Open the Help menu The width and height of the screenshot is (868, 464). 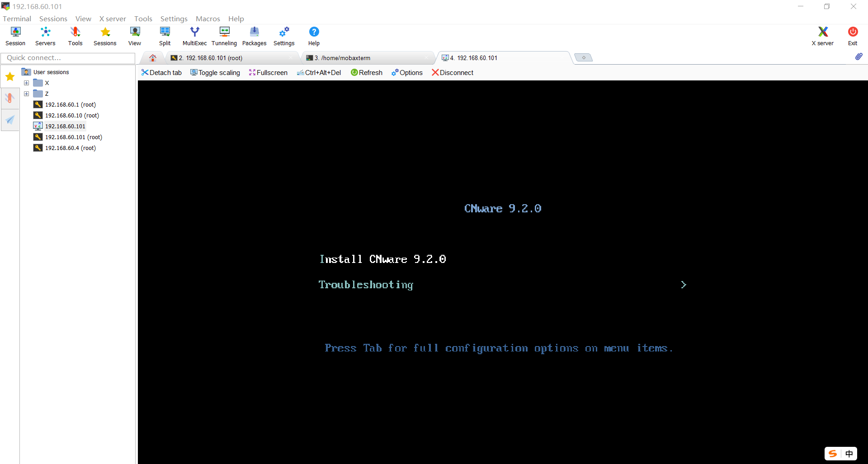coord(236,19)
